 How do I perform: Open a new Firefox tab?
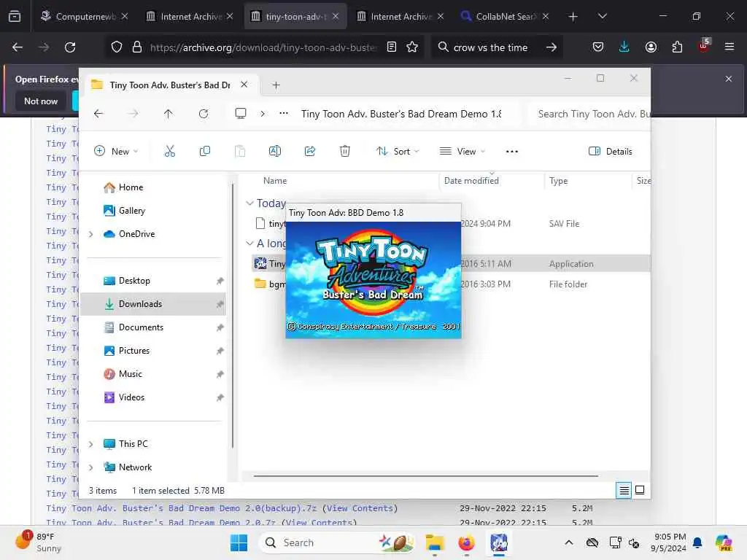point(573,17)
